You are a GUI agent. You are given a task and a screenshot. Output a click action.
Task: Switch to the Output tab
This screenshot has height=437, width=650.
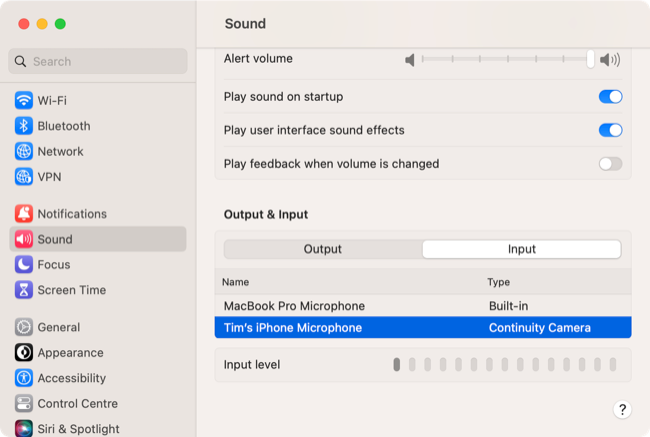323,249
